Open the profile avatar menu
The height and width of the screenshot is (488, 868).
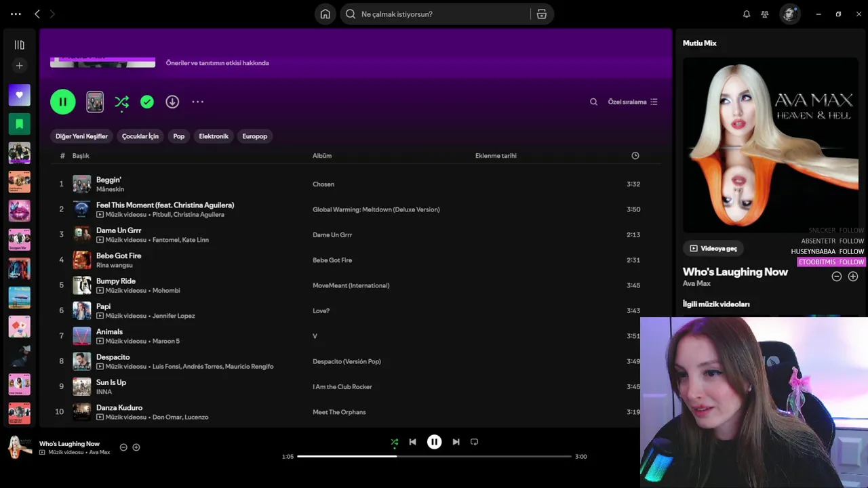tap(789, 14)
